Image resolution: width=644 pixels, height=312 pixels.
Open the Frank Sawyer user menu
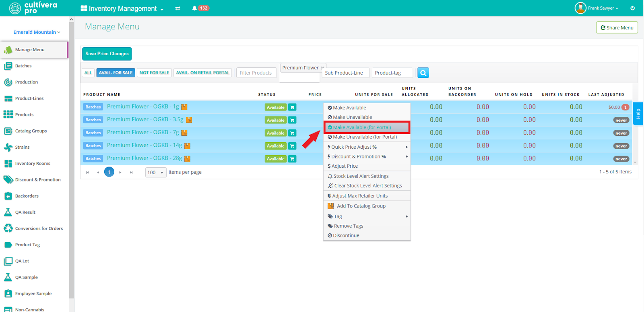[x=597, y=8]
